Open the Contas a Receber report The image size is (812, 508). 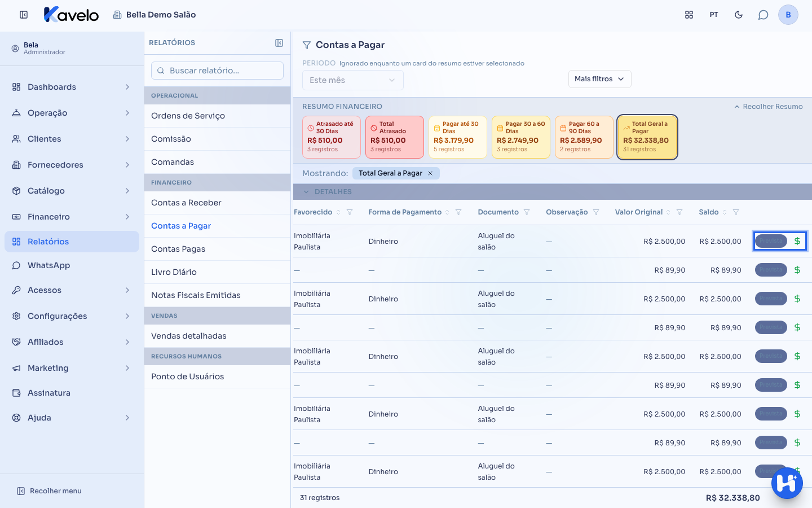[217, 203]
